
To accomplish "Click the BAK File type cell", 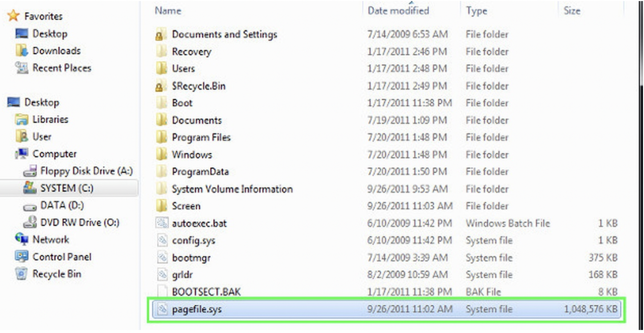I will tap(484, 292).
